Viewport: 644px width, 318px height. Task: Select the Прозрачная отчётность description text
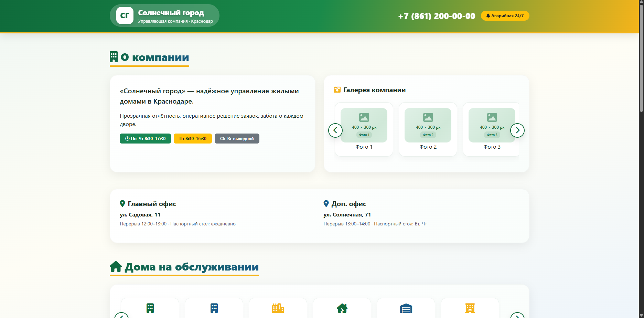[212, 120]
